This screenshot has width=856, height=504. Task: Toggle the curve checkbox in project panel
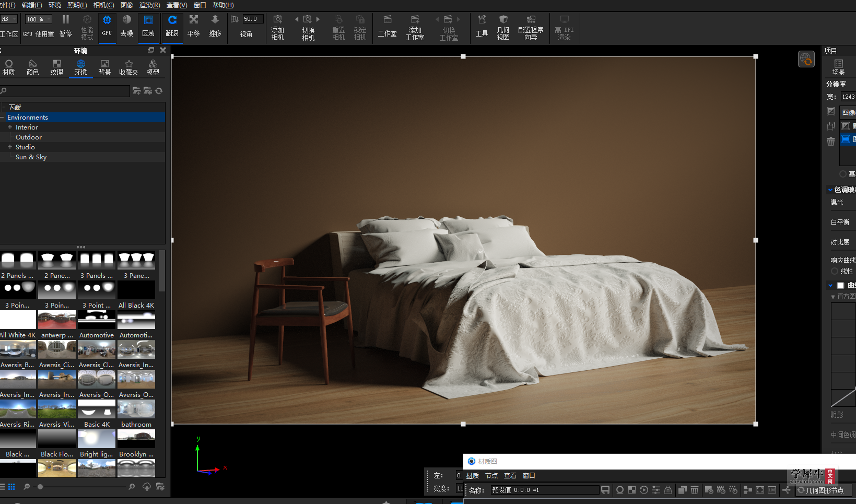(840, 285)
